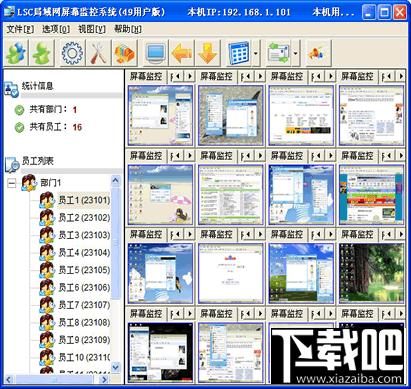This screenshot has height=389, width=411.
Task: Open third row forest wallpaper thumbnail
Action: click(371, 273)
